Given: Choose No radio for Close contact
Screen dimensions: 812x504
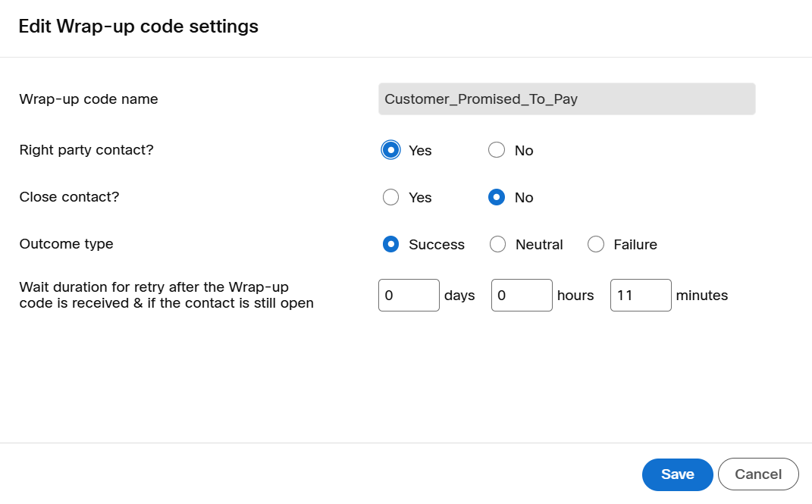Looking at the screenshot, I should 497,197.
